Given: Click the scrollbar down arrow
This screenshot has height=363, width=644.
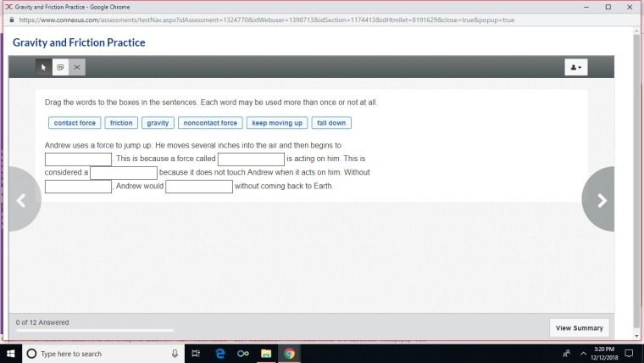Looking at the screenshot, I should pyautogui.click(x=636, y=336).
